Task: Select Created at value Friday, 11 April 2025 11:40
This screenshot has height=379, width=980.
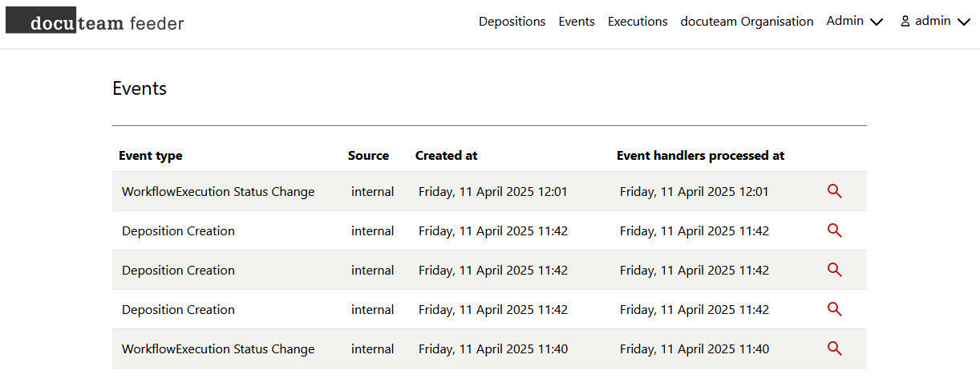Action: [x=493, y=349]
